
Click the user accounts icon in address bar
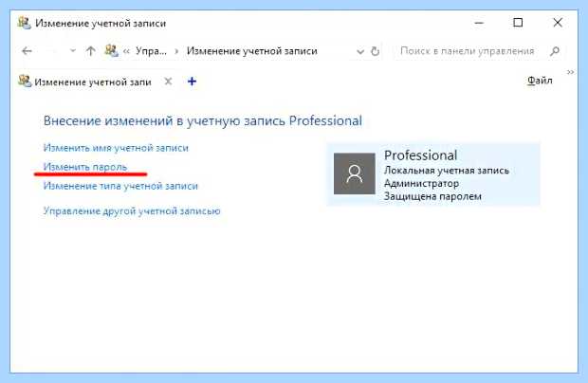click(111, 50)
